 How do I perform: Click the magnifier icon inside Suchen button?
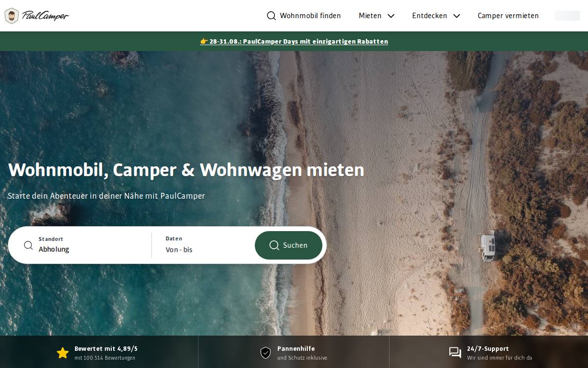274,245
